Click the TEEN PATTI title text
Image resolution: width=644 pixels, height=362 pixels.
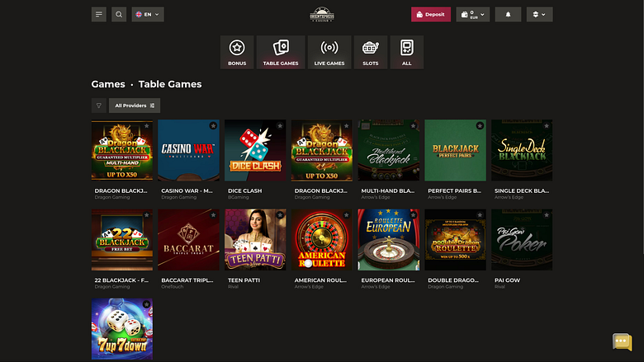pos(244,280)
